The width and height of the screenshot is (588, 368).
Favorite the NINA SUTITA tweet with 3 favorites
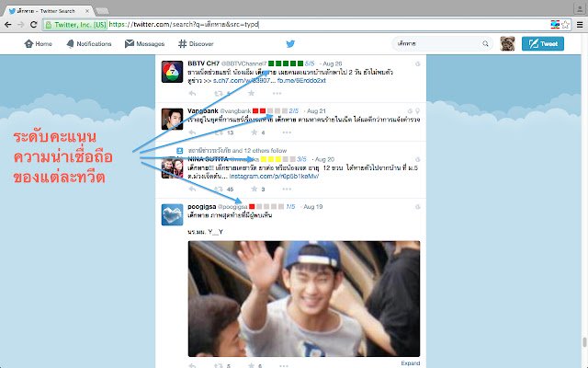(254, 189)
